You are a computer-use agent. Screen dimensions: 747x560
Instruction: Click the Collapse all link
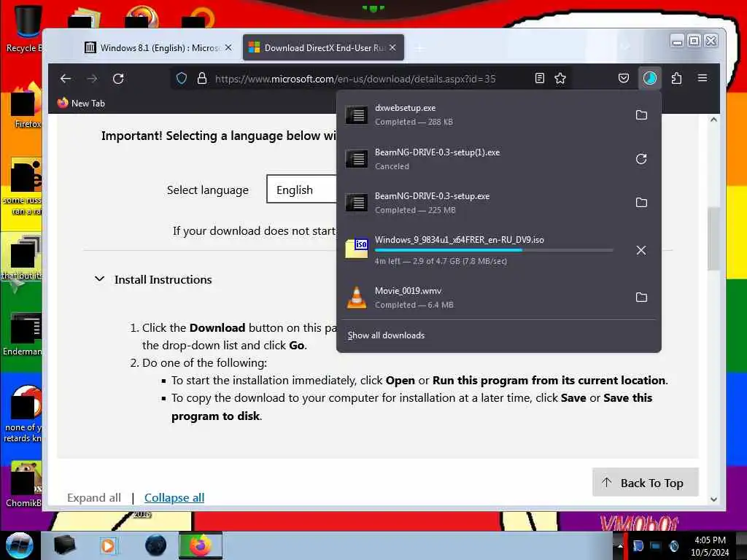(x=174, y=497)
